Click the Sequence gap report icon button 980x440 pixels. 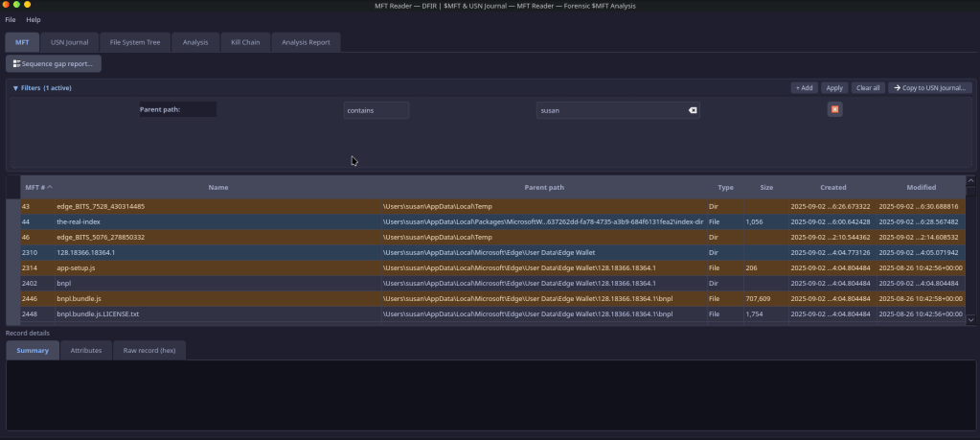[54, 63]
